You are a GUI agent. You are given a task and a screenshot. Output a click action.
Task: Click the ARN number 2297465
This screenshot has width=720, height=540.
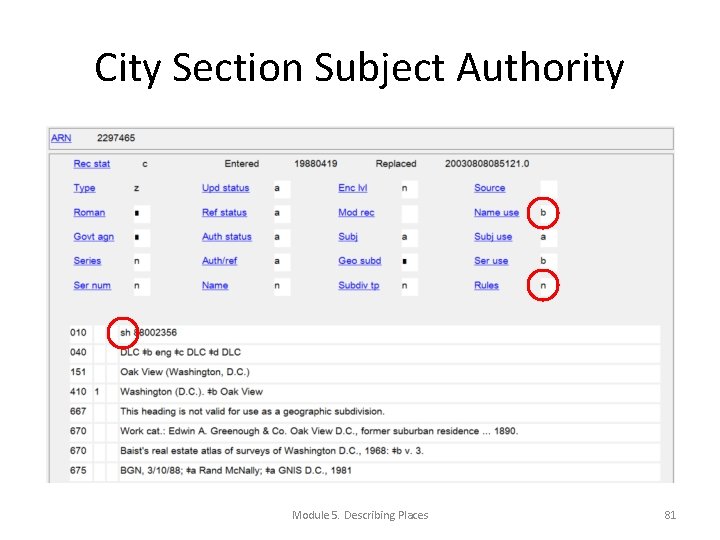point(116,138)
